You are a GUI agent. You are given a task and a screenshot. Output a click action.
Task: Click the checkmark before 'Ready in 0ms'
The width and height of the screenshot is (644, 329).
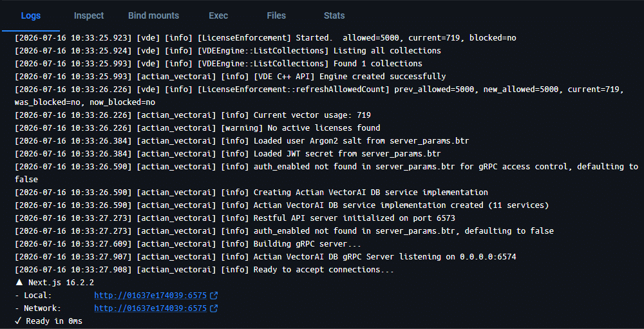(x=19, y=321)
